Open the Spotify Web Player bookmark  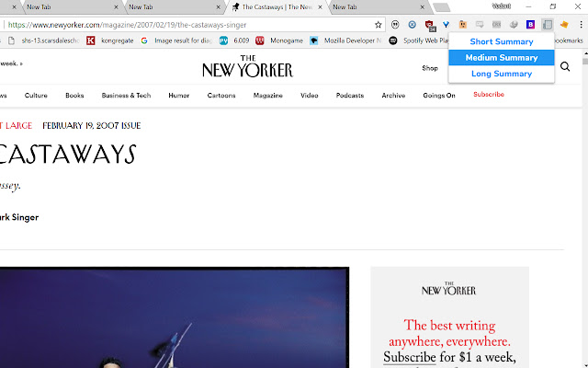[x=419, y=40]
